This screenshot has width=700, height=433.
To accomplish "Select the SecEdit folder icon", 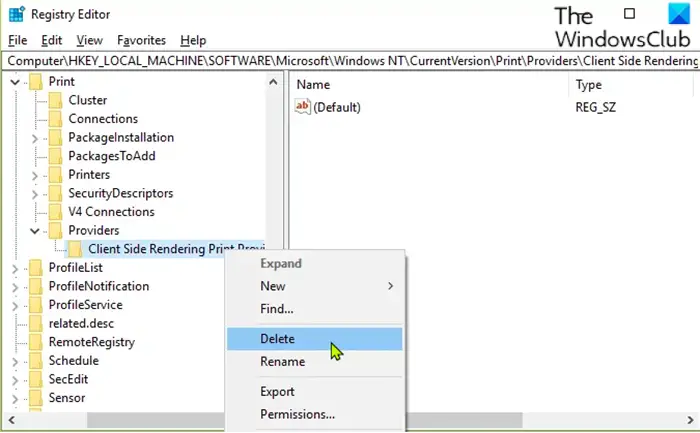I will click(x=36, y=379).
